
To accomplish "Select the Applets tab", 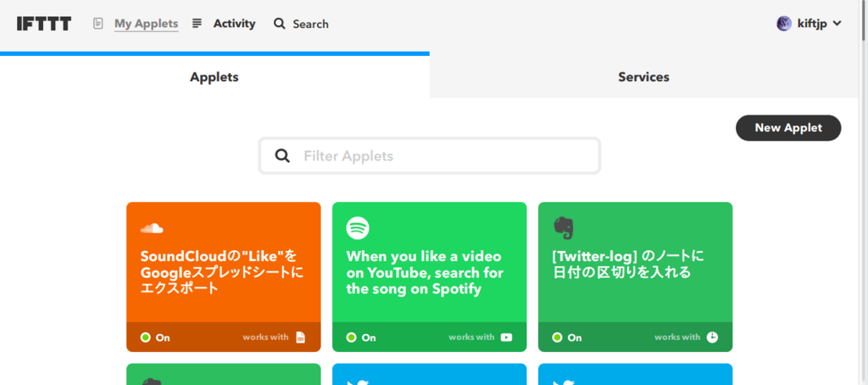I will tap(214, 77).
